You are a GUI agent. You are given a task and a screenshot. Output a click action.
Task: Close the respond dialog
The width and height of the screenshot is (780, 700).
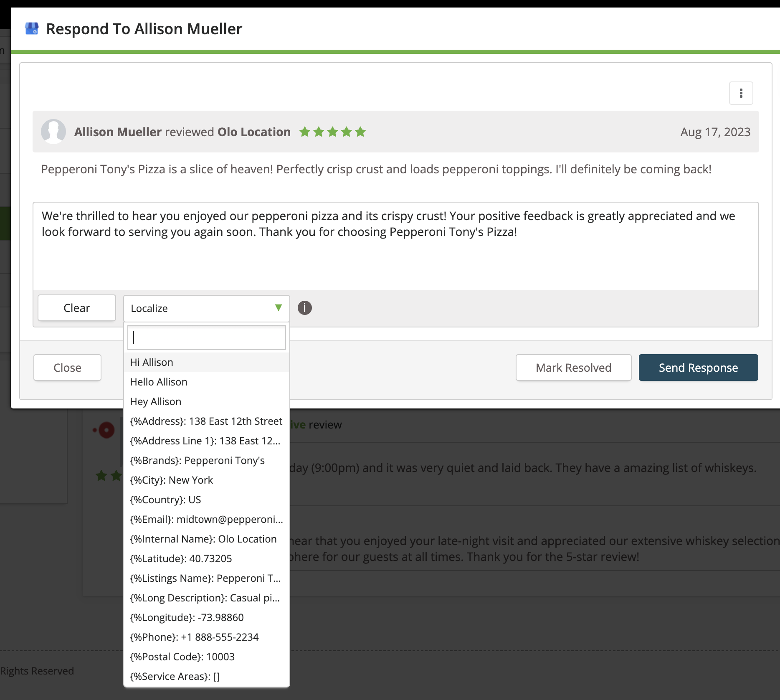coord(67,368)
